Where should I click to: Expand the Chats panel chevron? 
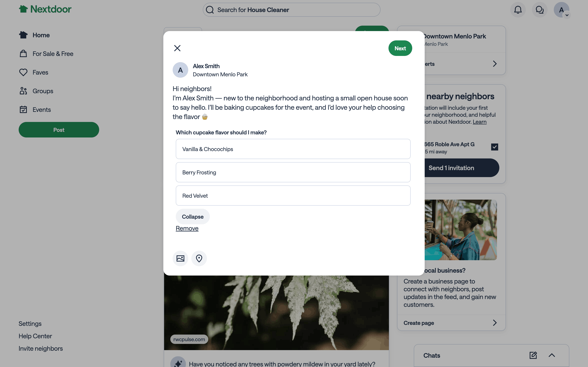click(552, 355)
